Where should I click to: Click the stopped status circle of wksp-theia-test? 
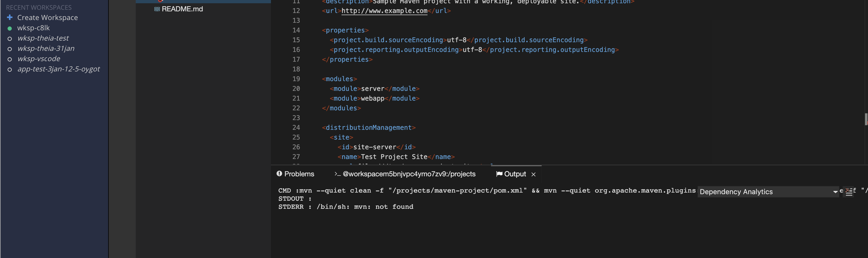pyautogui.click(x=10, y=39)
